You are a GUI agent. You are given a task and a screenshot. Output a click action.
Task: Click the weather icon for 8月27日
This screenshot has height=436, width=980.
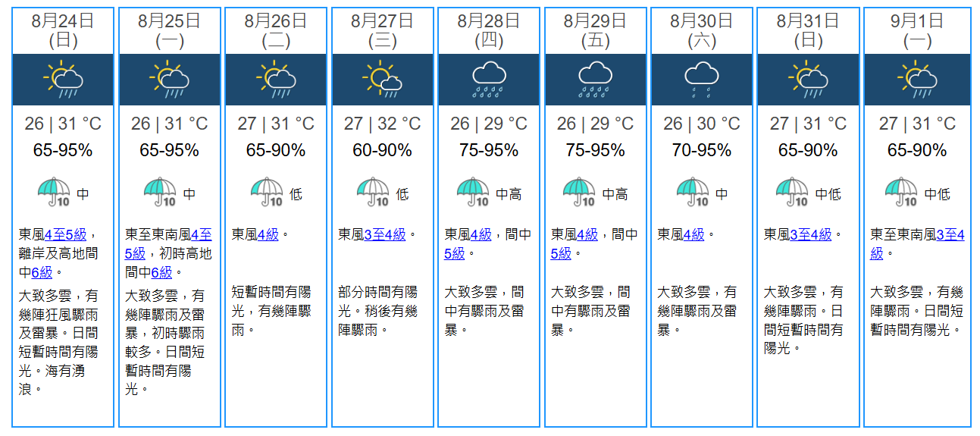click(x=382, y=80)
